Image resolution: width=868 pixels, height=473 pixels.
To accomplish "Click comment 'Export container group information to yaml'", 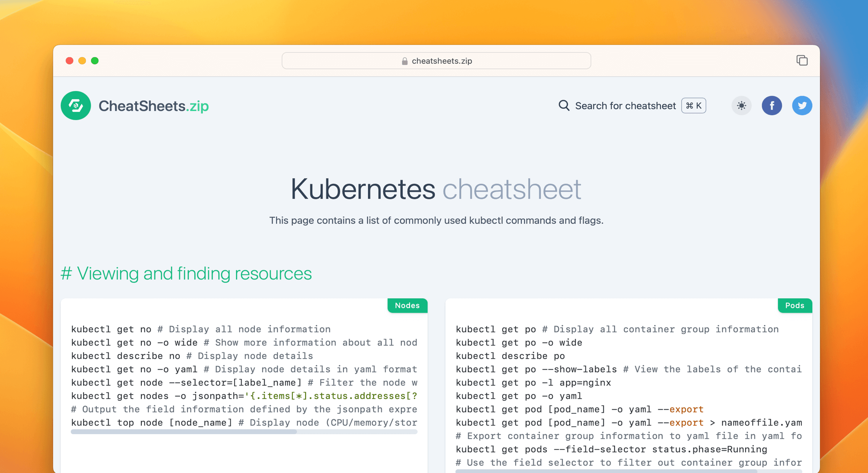I will point(628,436).
